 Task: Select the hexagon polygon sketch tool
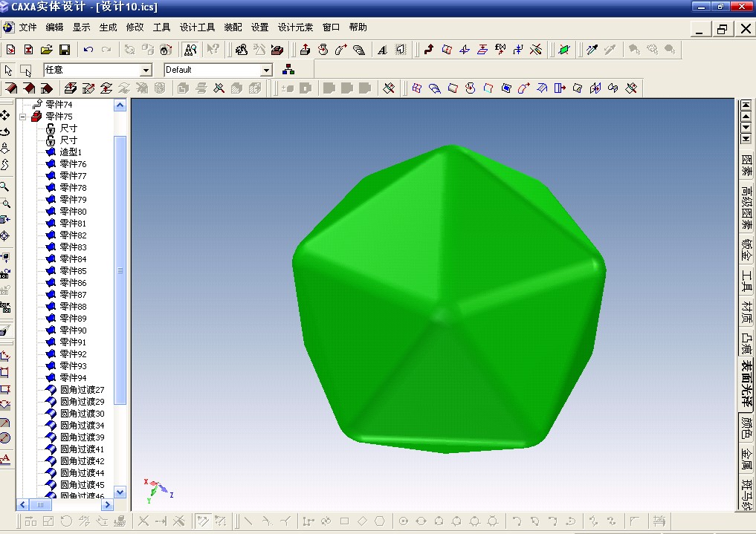click(x=381, y=521)
